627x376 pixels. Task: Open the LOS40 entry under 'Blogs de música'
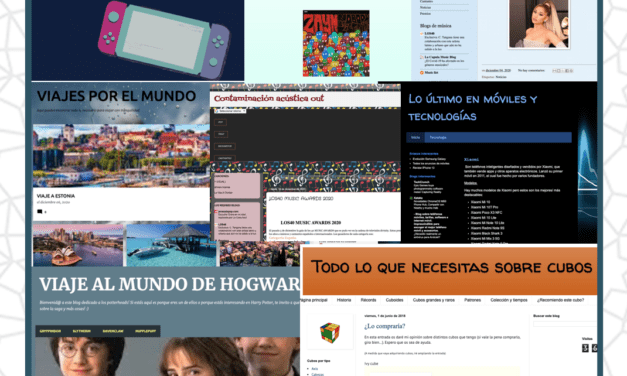429,34
